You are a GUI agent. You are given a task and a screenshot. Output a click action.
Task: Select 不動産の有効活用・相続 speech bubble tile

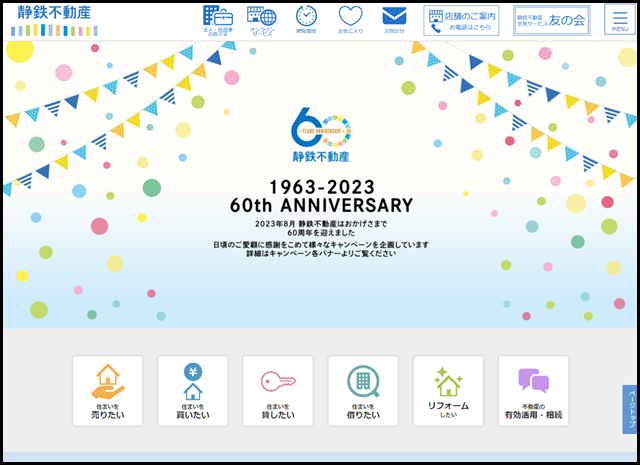(x=533, y=391)
